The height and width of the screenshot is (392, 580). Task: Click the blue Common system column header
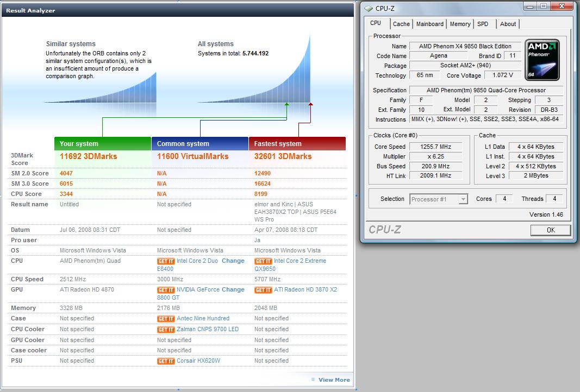[x=199, y=144]
